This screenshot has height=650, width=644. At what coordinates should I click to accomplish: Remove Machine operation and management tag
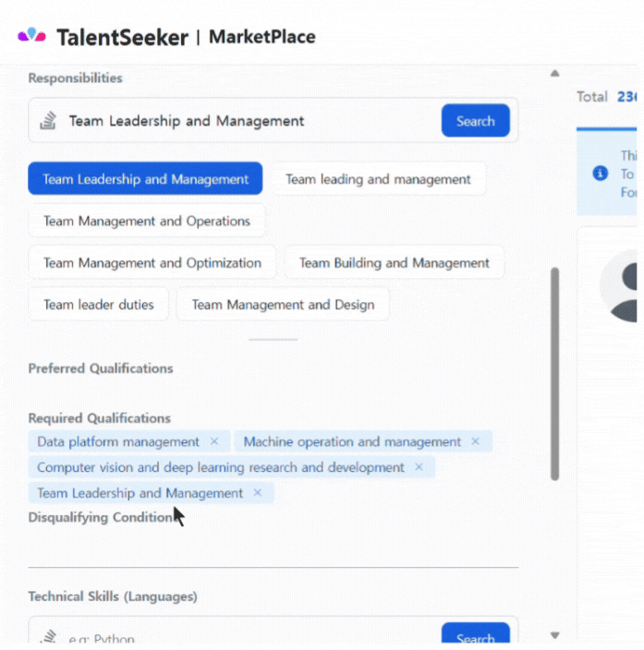point(475,441)
